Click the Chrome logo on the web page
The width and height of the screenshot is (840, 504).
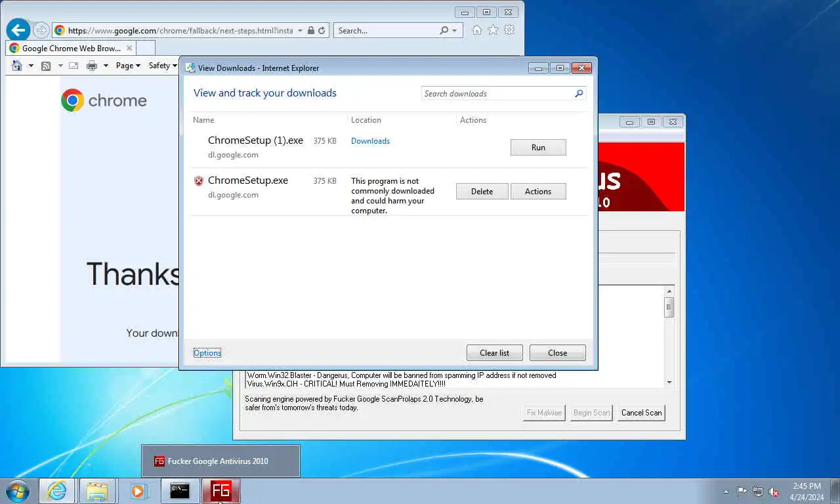tap(72, 100)
